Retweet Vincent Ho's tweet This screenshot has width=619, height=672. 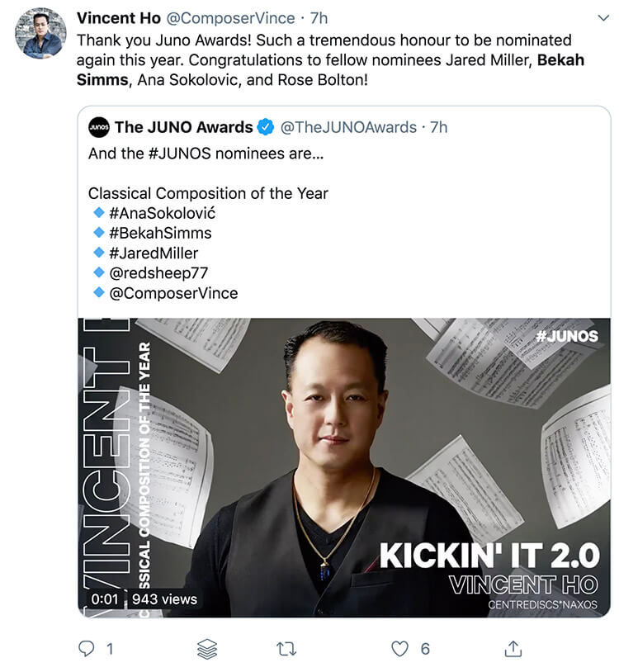click(x=286, y=649)
